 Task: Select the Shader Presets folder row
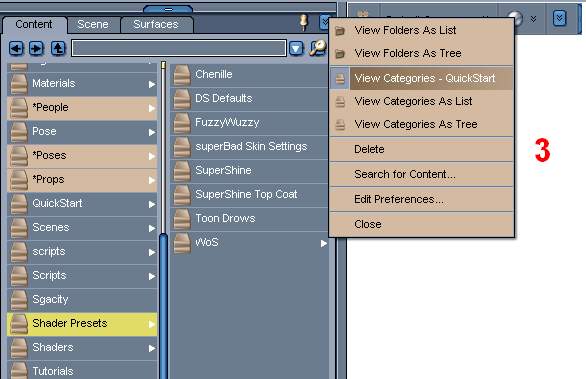coord(82,324)
